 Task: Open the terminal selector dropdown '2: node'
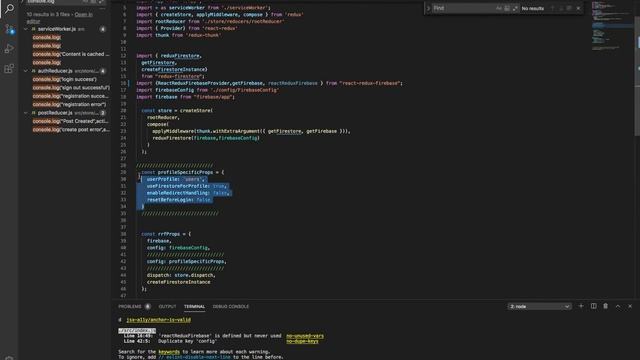(539, 307)
